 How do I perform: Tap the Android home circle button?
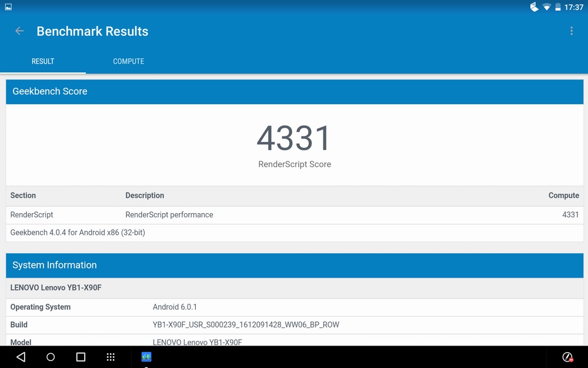(51, 357)
